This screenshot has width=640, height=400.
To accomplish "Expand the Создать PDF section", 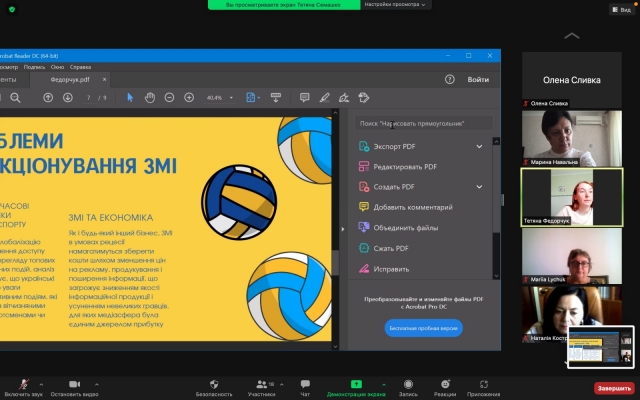I will 479,187.
